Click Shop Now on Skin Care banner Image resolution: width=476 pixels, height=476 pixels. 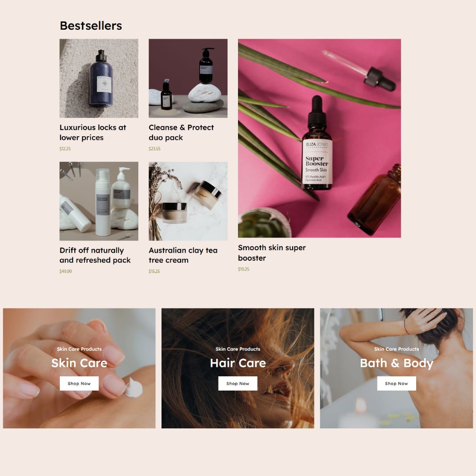click(79, 383)
